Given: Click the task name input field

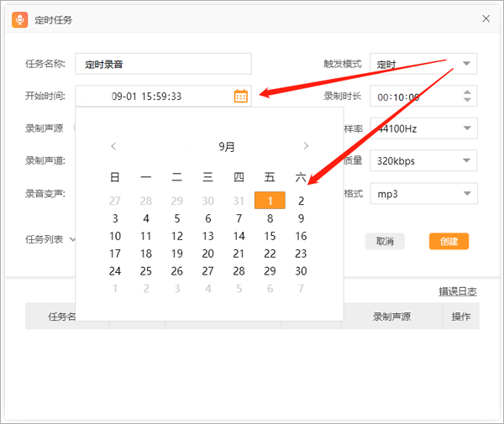Looking at the screenshot, I should (x=163, y=64).
